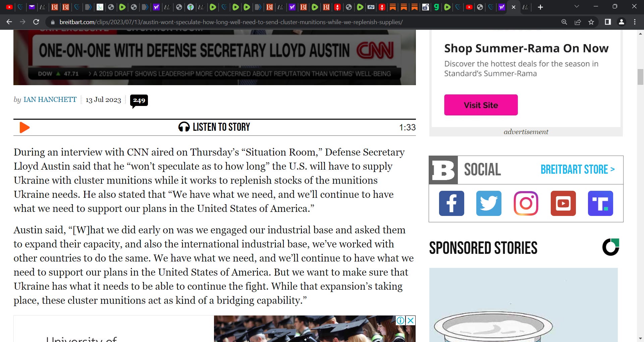Click the 'SOCIAL' heading text
This screenshot has height=342, width=644.
482,170
